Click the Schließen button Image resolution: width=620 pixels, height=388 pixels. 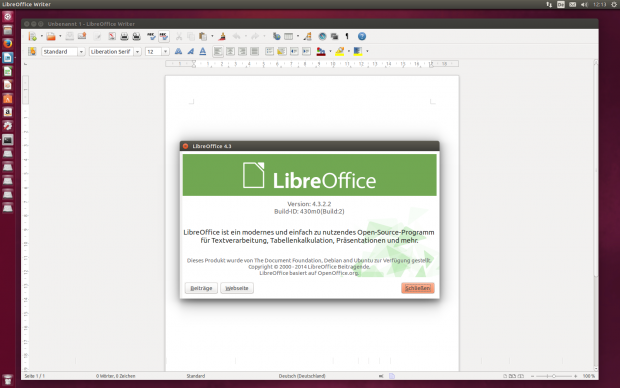tap(418, 288)
